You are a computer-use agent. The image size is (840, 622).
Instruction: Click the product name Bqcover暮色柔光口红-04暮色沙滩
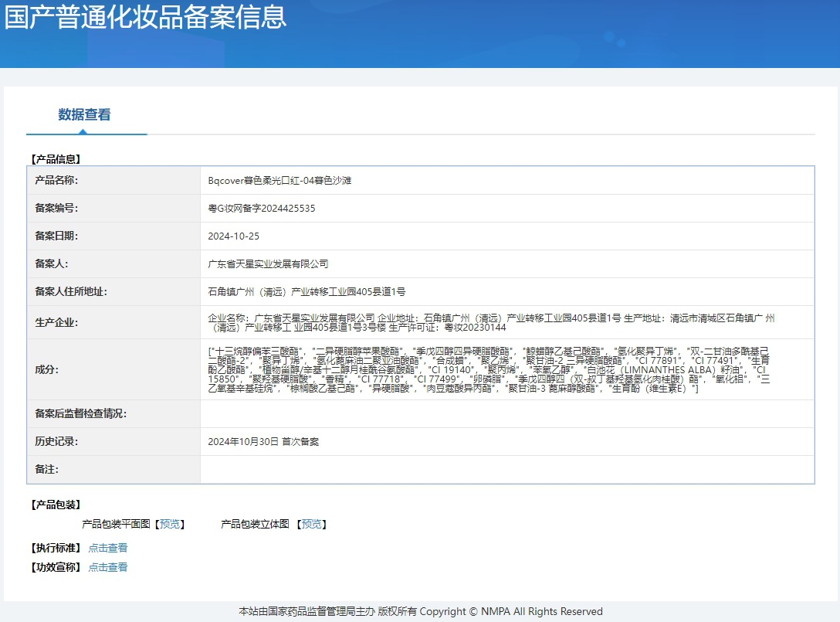[279, 181]
